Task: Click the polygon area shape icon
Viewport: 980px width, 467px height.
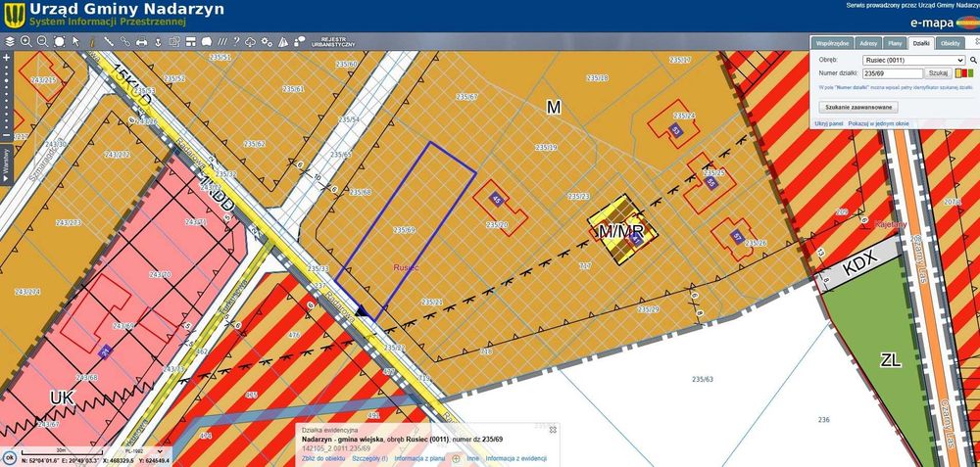Action: pyautogui.click(x=206, y=42)
